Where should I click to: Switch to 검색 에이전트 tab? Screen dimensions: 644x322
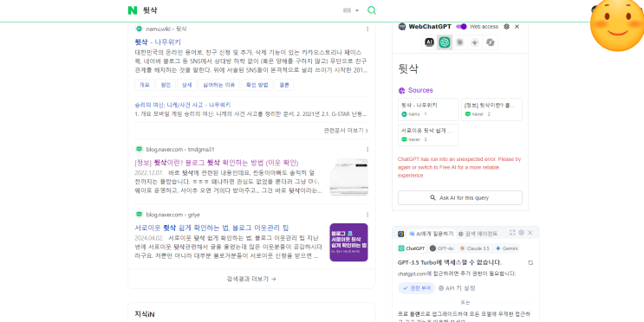(x=478, y=234)
